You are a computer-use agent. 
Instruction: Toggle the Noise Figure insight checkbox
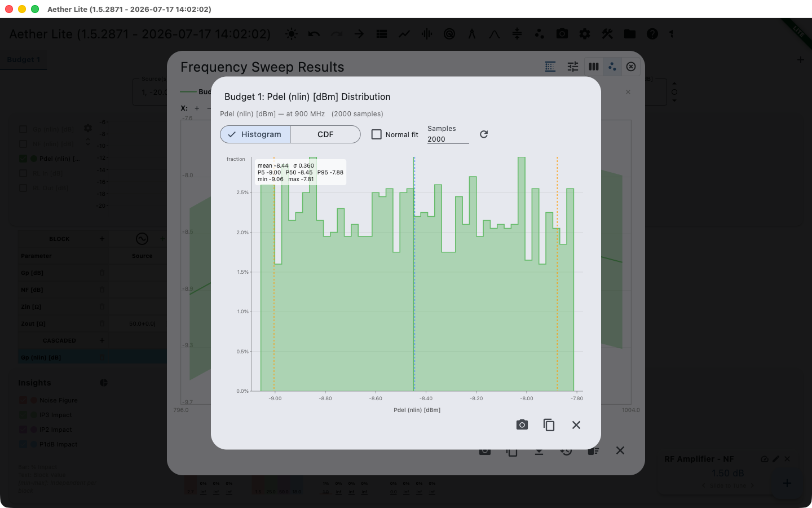point(23,400)
